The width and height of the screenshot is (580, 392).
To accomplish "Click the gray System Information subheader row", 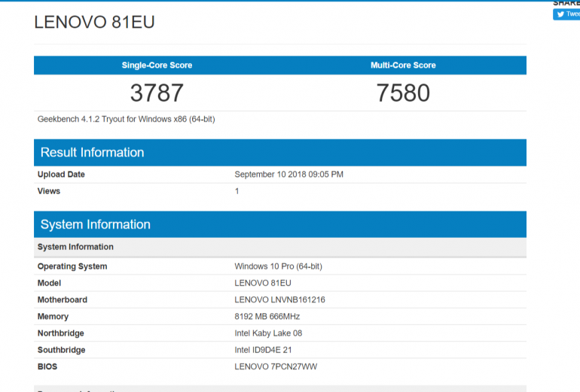I will click(75, 247).
